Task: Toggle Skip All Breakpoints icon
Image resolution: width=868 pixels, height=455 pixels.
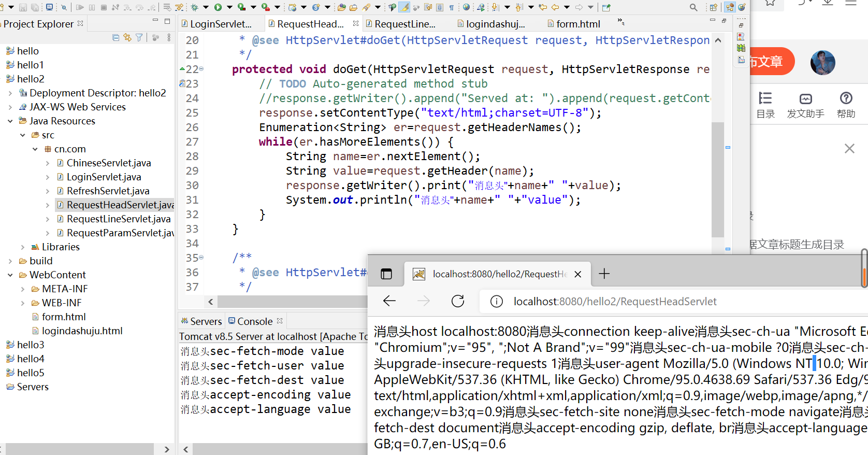Action: [64, 7]
